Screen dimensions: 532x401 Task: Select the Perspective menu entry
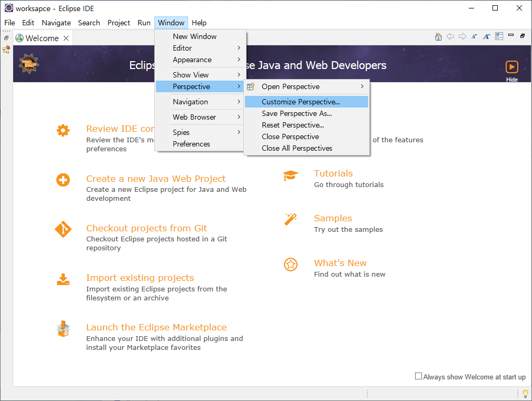point(200,86)
